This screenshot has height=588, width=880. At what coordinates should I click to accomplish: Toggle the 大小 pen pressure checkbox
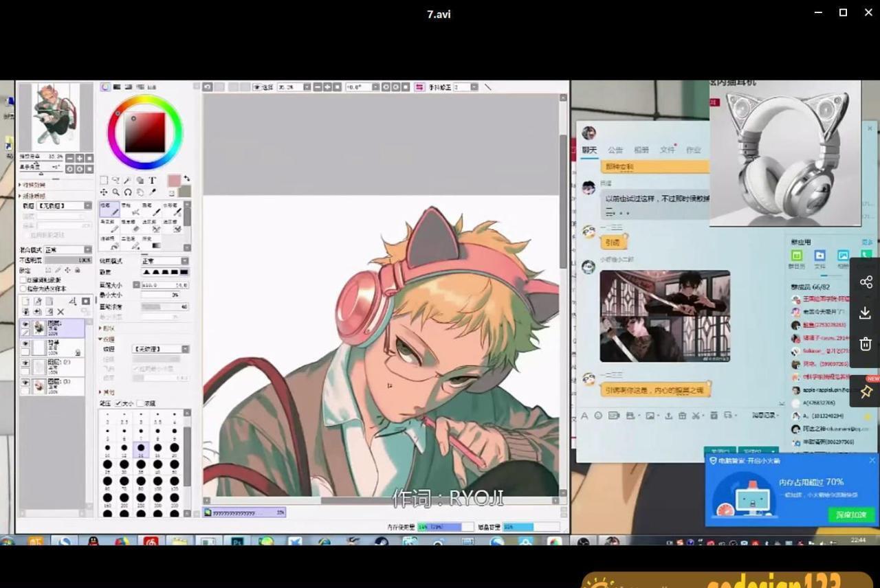tap(118, 403)
